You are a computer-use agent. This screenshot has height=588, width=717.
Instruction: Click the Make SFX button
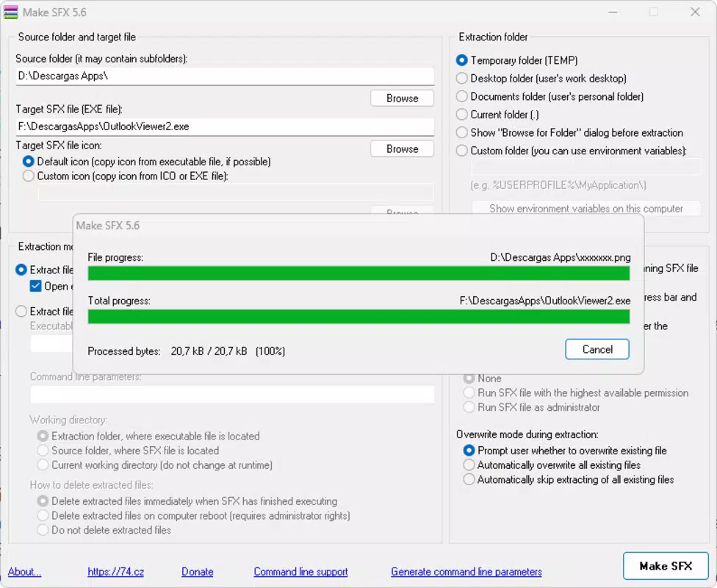coord(666,566)
